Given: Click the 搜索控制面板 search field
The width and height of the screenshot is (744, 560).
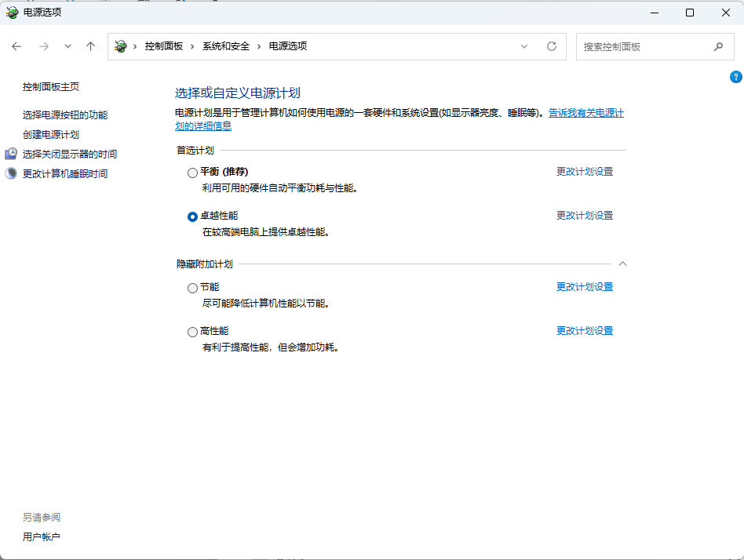Looking at the screenshot, I should tap(644, 46).
